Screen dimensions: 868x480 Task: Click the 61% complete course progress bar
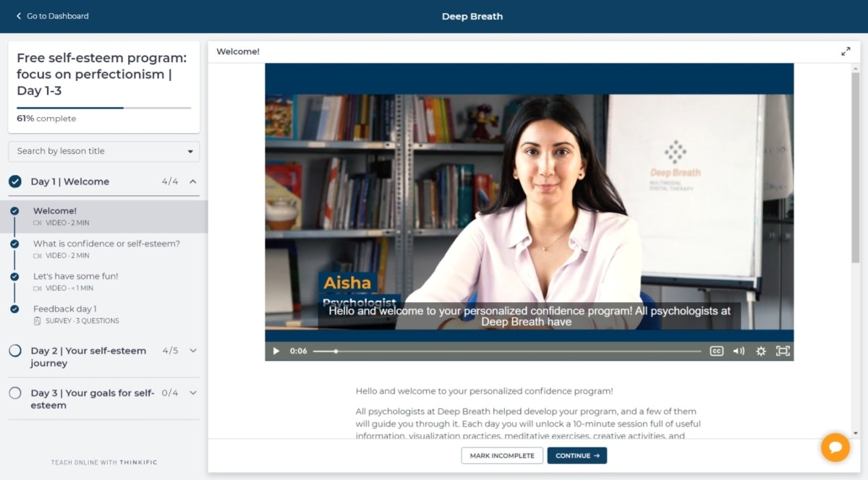[x=104, y=108]
